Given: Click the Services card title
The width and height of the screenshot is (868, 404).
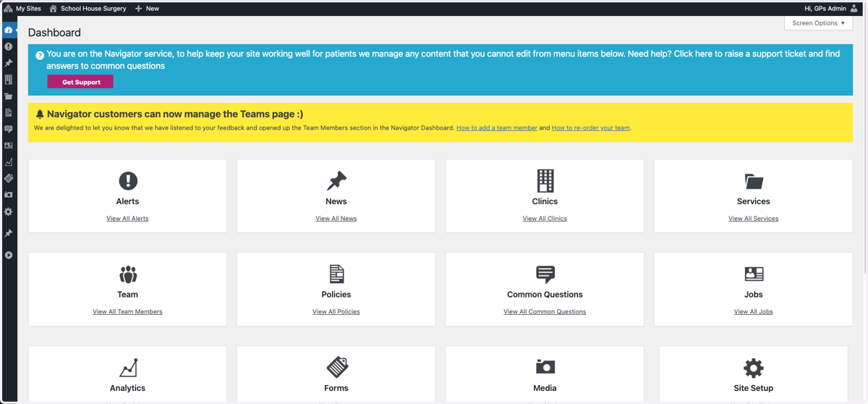Looking at the screenshot, I should [754, 201].
